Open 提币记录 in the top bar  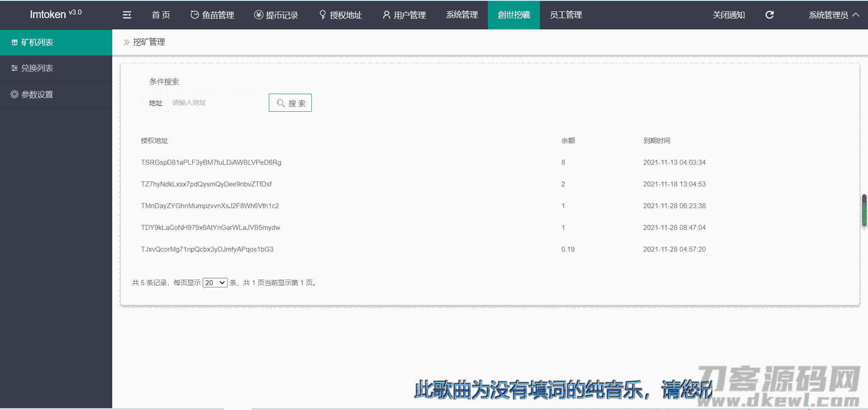click(276, 15)
